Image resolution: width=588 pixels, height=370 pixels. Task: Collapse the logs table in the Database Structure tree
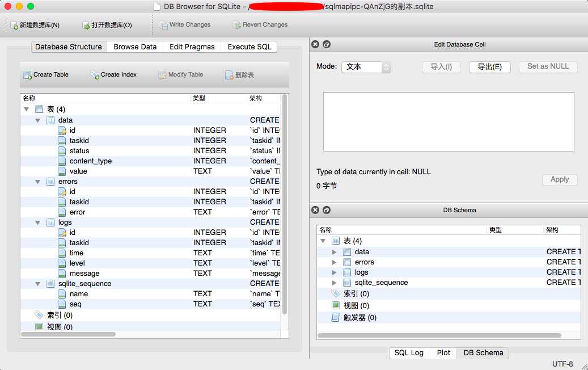pos(37,222)
